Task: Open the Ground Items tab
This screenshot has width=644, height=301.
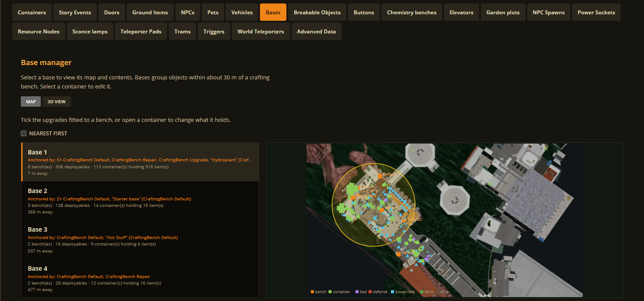Action: point(150,13)
